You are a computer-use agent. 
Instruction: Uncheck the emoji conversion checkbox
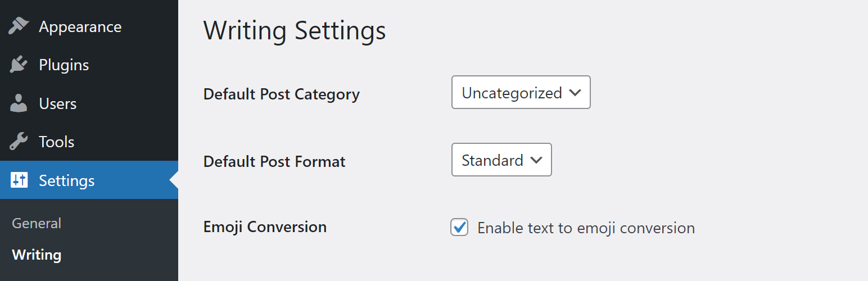pos(459,227)
